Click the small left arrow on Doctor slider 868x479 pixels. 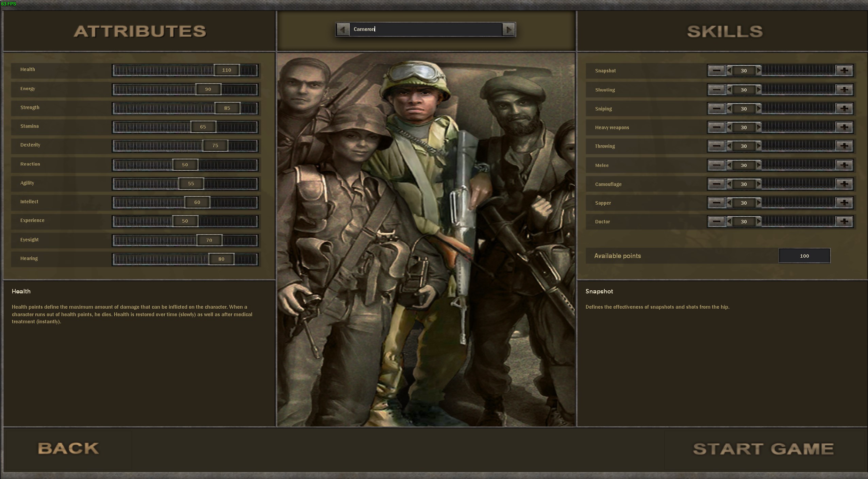click(729, 222)
